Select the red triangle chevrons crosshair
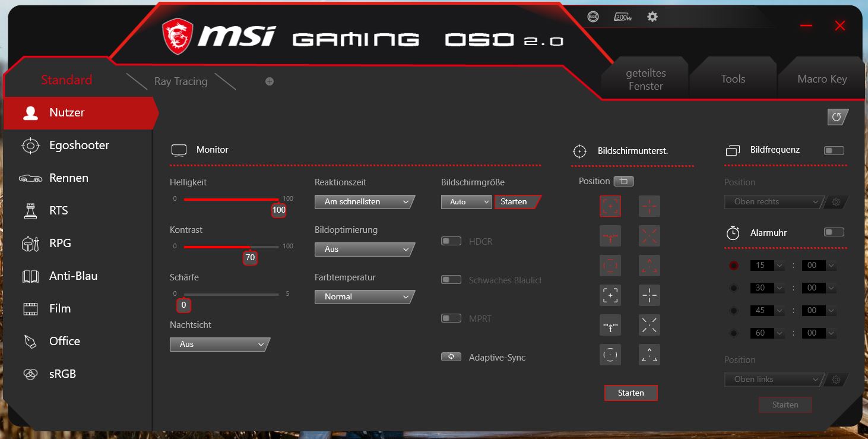Viewport: 868px width, 439px height. click(x=650, y=266)
